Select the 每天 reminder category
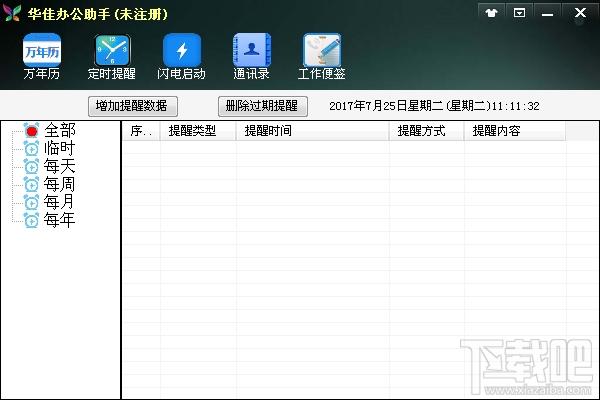600x400 pixels. tap(59, 166)
